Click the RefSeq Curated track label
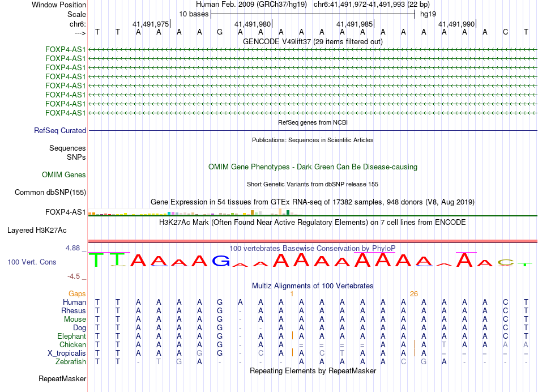The image size is (538, 392). point(59,130)
